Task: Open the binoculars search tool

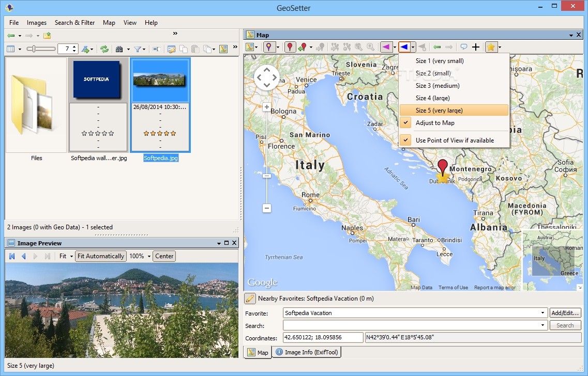Action: (x=119, y=49)
